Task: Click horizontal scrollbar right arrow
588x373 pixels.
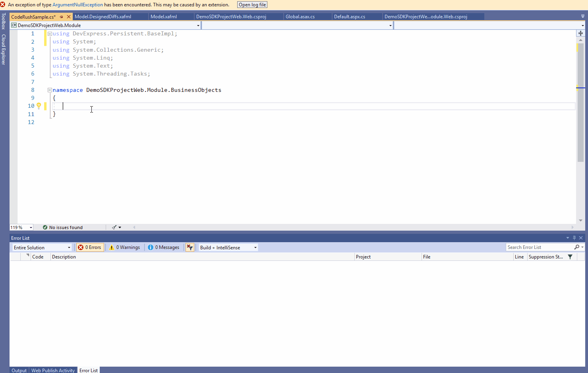Action: tap(573, 227)
